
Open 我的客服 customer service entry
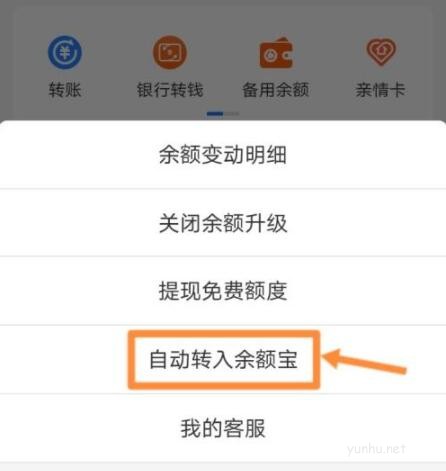point(223,428)
